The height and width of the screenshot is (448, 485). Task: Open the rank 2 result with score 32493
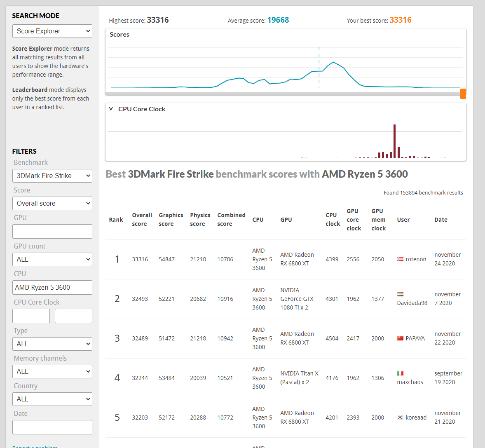coord(140,299)
